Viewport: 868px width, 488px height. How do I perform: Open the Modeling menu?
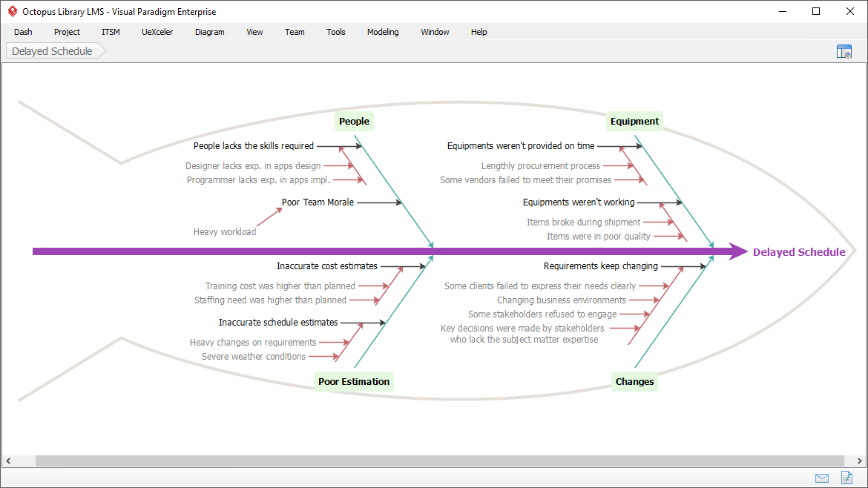(x=383, y=32)
